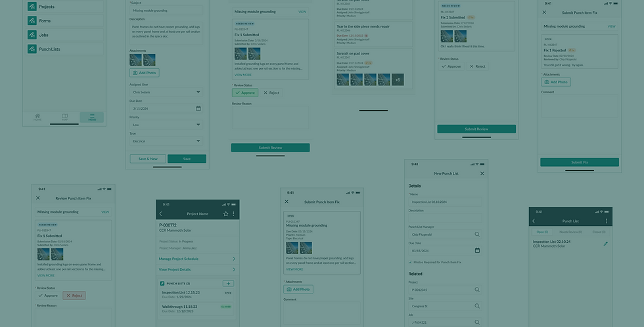The image size is (644, 327).
Task: Open the Punch Lists menu icon
Action: tap(32, 49)
